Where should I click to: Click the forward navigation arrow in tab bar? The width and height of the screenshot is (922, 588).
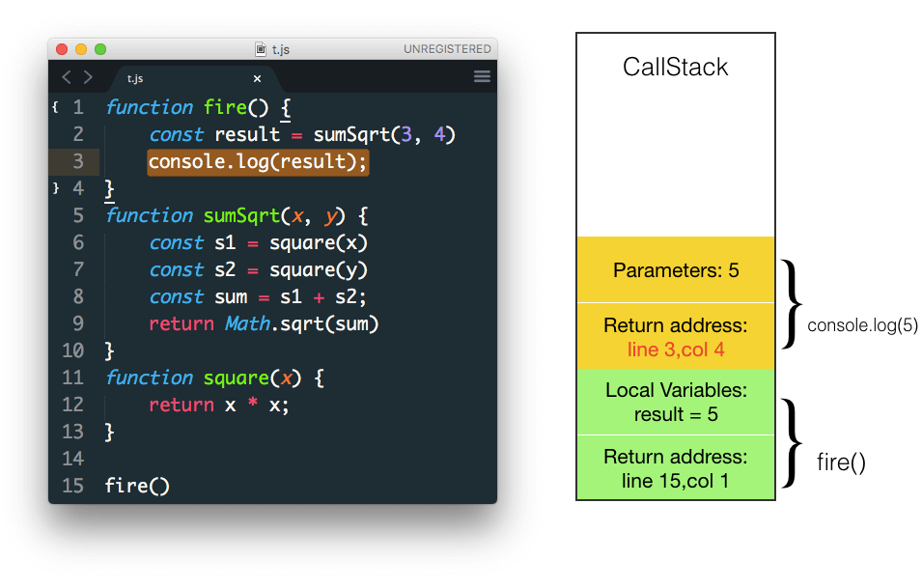(x=88, y=77)
